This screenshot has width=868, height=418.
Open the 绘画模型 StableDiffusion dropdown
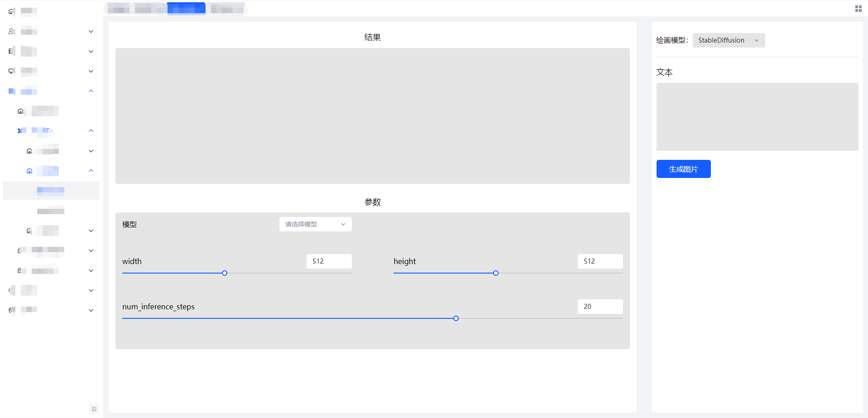[x=729, y=40]
